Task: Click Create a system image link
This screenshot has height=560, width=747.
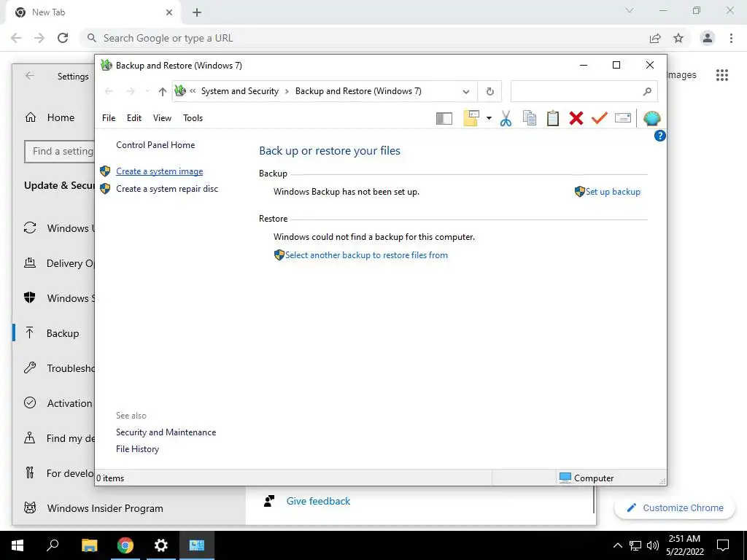Action: (x=160, y=171)
